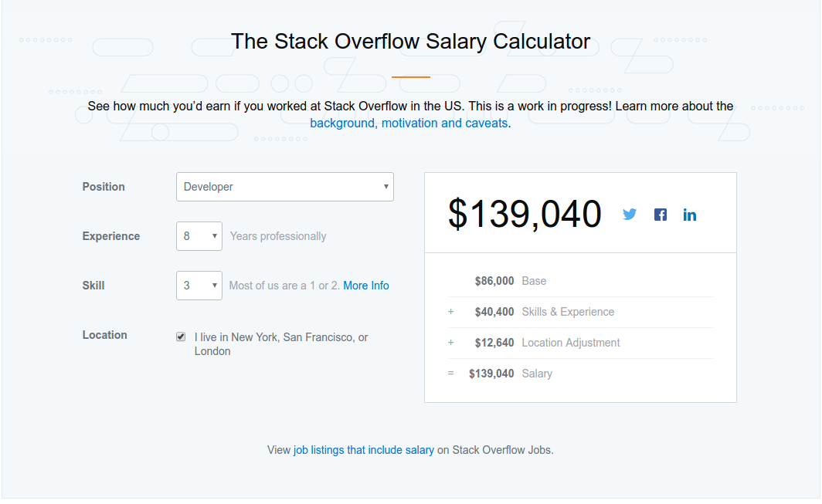Toggle the New York location checkbox
The width and height of the screenshot is (822, 504).
(x=181, y=337)
